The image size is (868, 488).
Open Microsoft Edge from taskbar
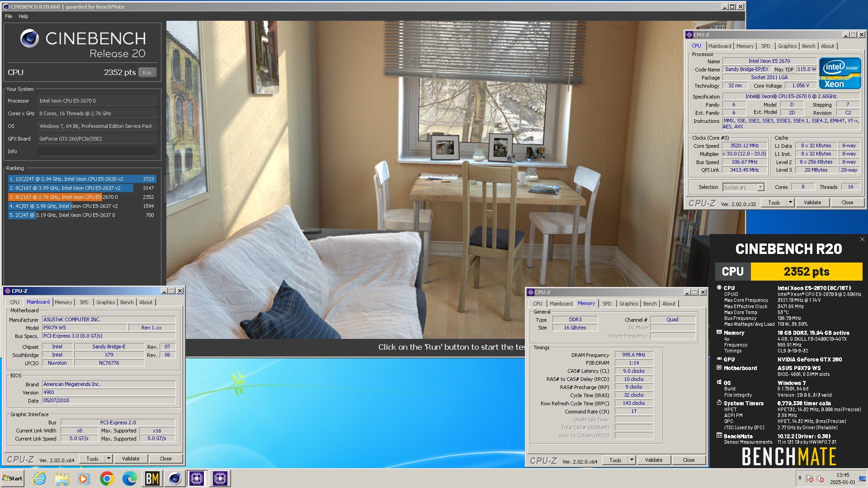tap(129, 479)
